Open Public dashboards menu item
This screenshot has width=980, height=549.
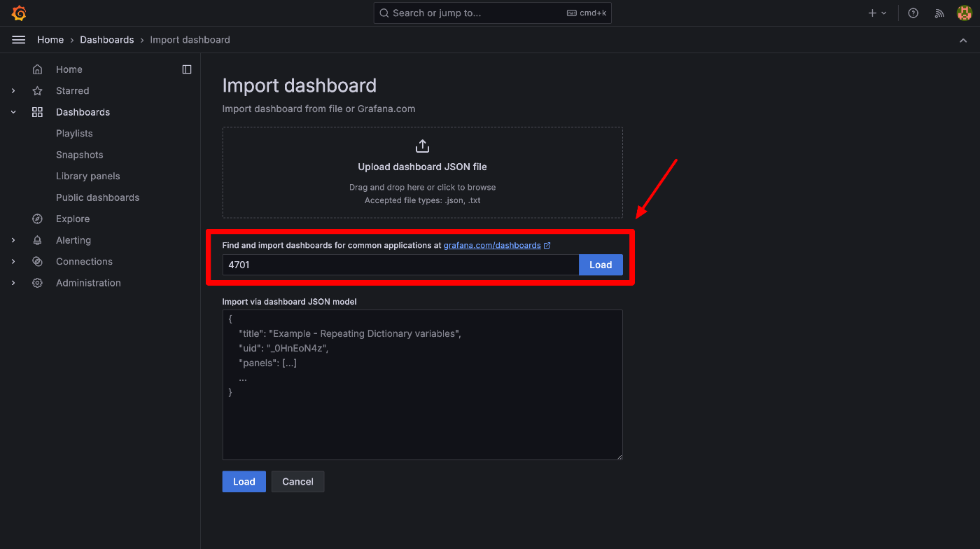98,197
